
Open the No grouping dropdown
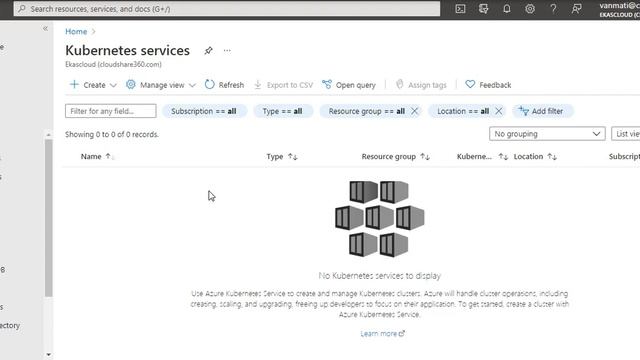click(547, 134)
